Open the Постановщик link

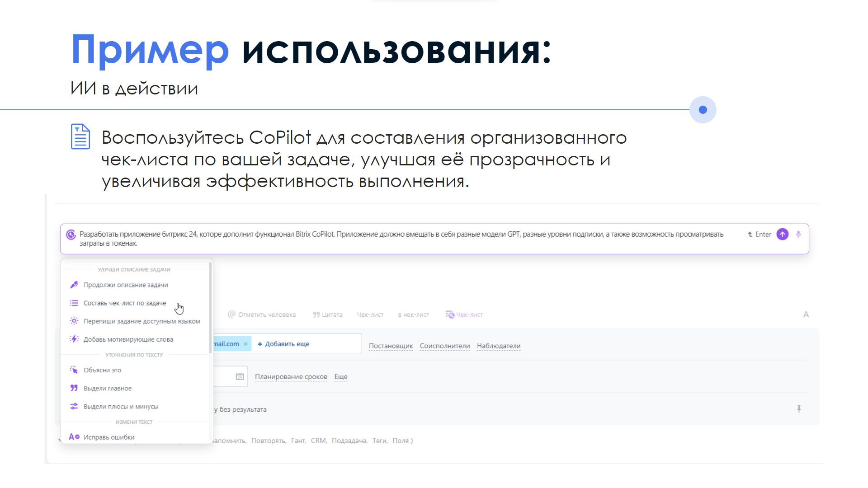(x=391, y=346)
